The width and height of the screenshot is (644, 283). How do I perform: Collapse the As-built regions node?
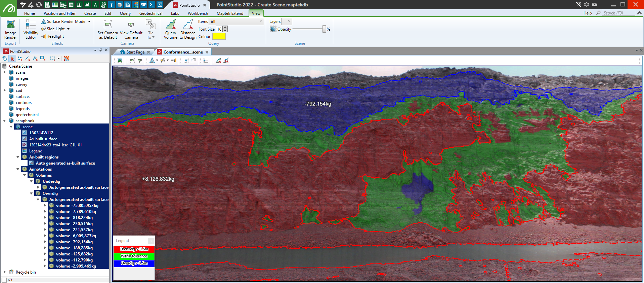tap(18, 157)
